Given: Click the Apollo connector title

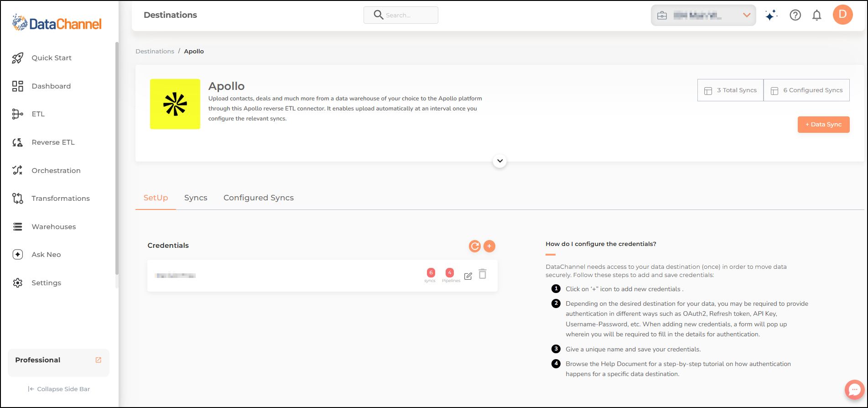Looking at the screenshot, I should click(227, 86).
